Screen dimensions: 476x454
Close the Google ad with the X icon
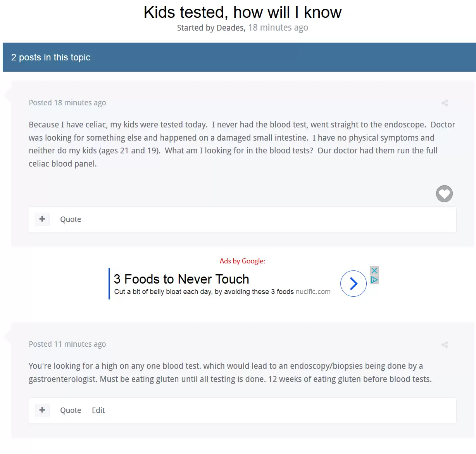[x=374, y=270]
